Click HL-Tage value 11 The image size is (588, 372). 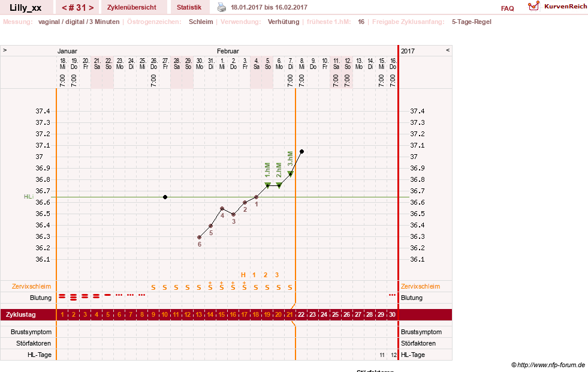point(382,355)
